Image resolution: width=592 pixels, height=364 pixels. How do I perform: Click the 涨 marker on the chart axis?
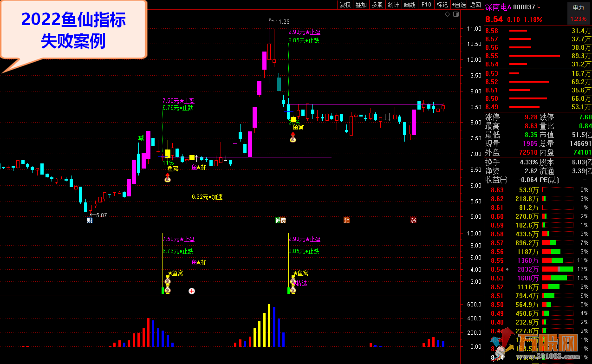tap(413, 221)
